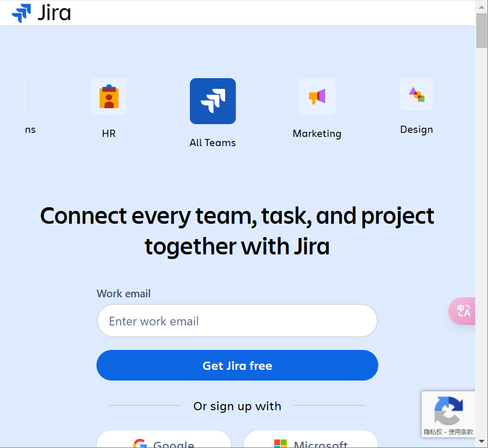This screenshot has height=448, width=488.
Task: Click the page scrollbar up arrow
Action: point(481,7)
